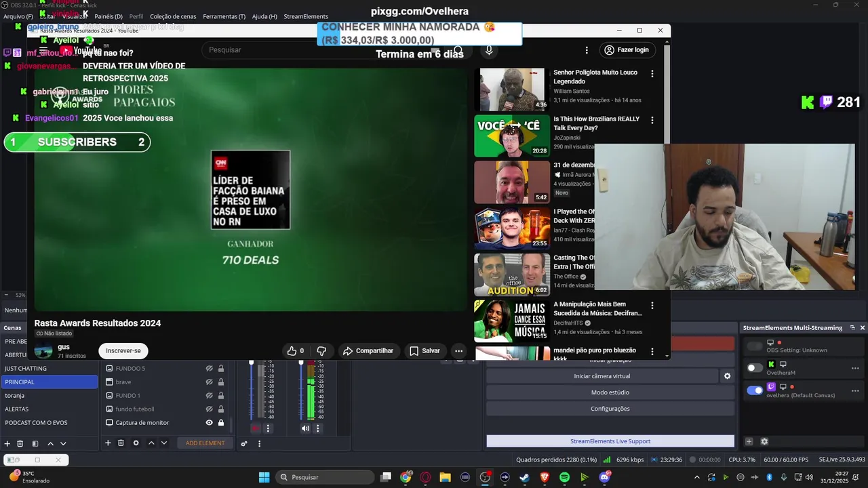
Task: Open advanced audio properties gears icon
Action: [x=244, y=443]
